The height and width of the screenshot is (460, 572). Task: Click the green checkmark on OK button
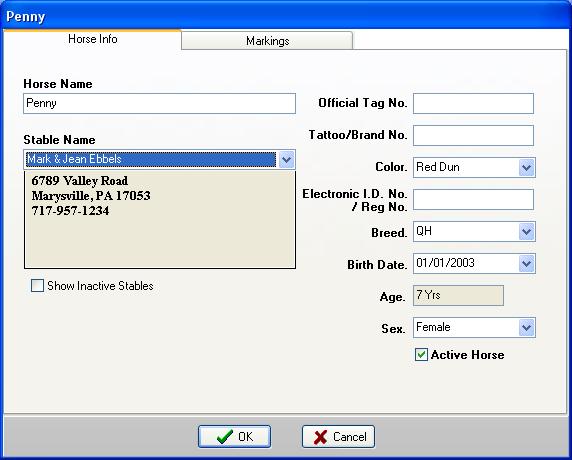(224, 436)
